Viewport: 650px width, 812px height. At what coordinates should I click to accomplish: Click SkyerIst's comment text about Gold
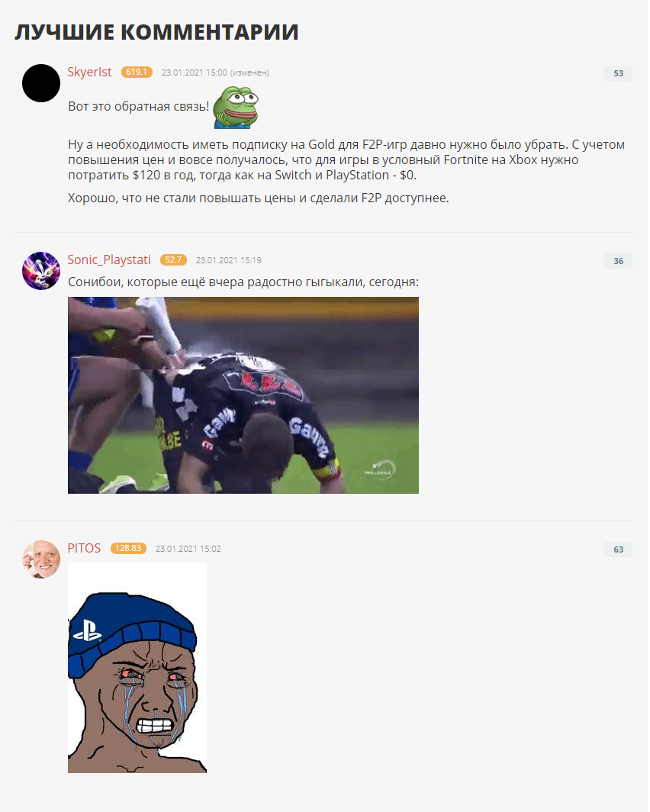click(x=346, y=159)
